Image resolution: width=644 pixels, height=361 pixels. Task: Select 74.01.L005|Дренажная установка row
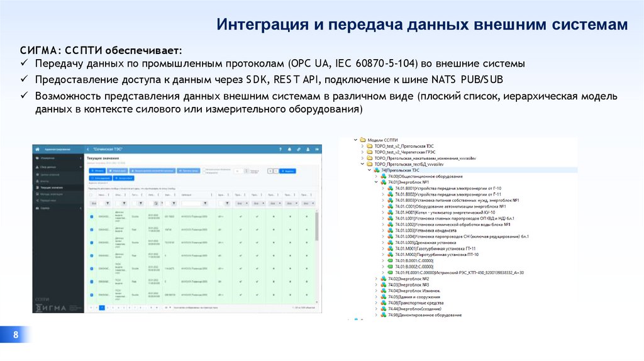coord(426,243)
